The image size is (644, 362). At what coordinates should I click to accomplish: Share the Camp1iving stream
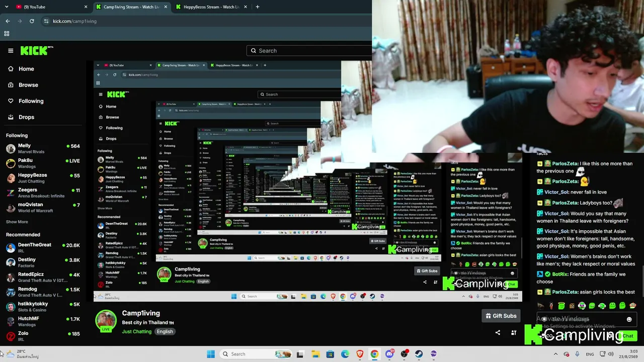(x=498, y=332)
